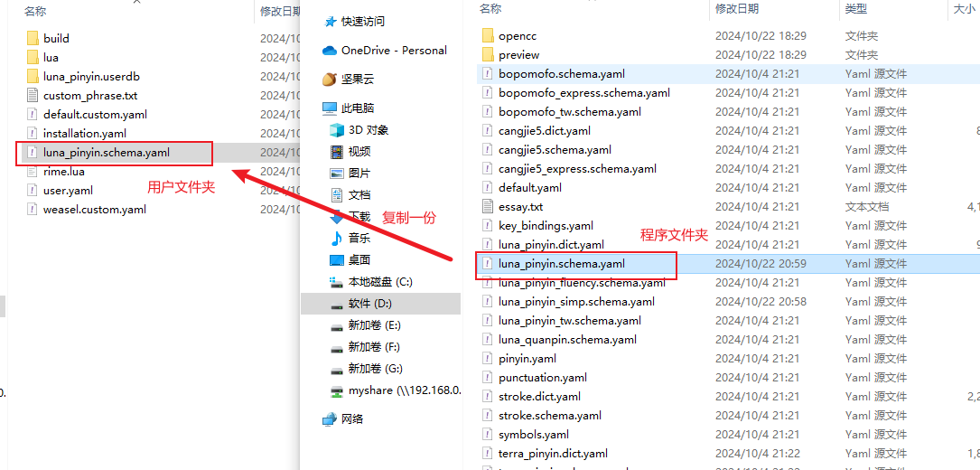Click the myshare network drive icon

coord(337,391)
